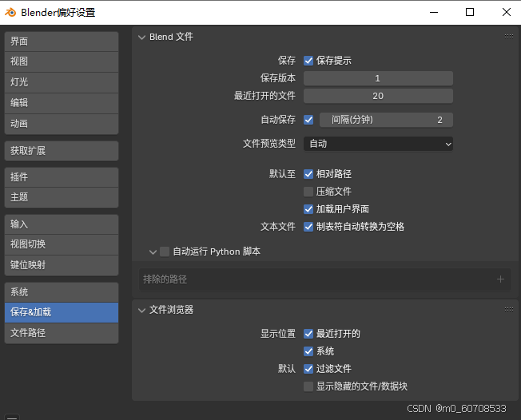Select the 保存&加载 tab
Viewport: 521px width, 420px height.
(62, 312)
